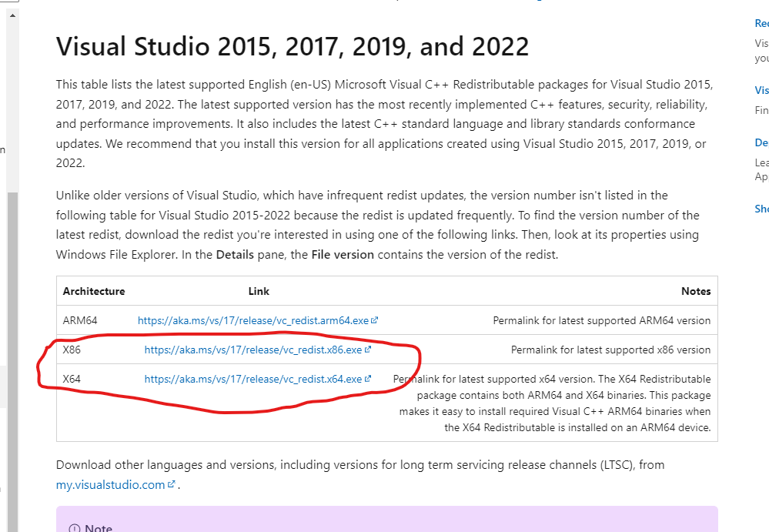Image resolution: width=769 pixels, height=532 pixels.
Task: Click the info icon in the Note box
Action: tap(75, 528)
